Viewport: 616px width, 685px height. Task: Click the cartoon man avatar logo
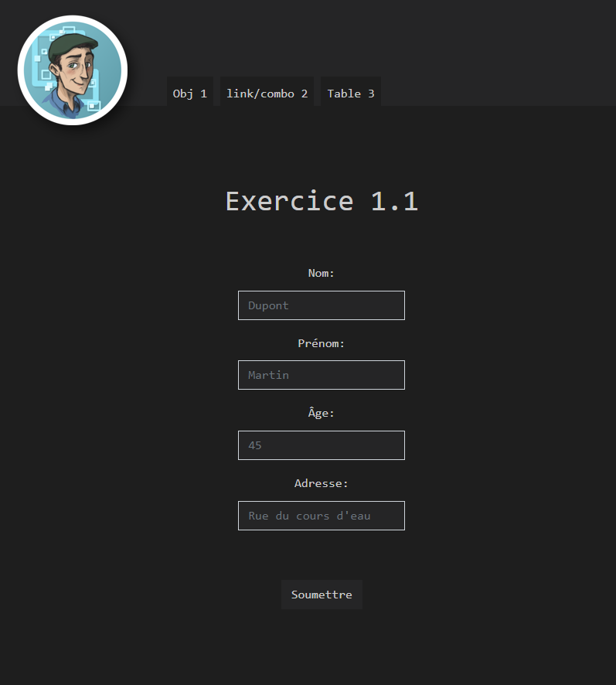(73, 70)
